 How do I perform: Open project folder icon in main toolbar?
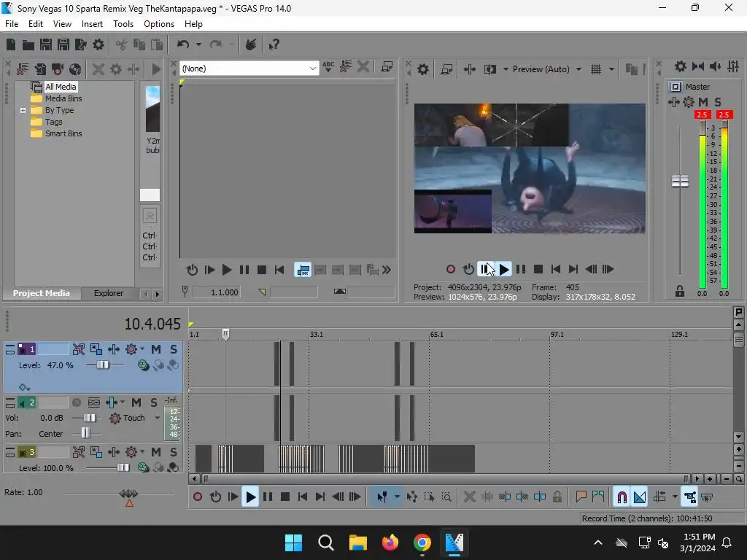[28, 44]
